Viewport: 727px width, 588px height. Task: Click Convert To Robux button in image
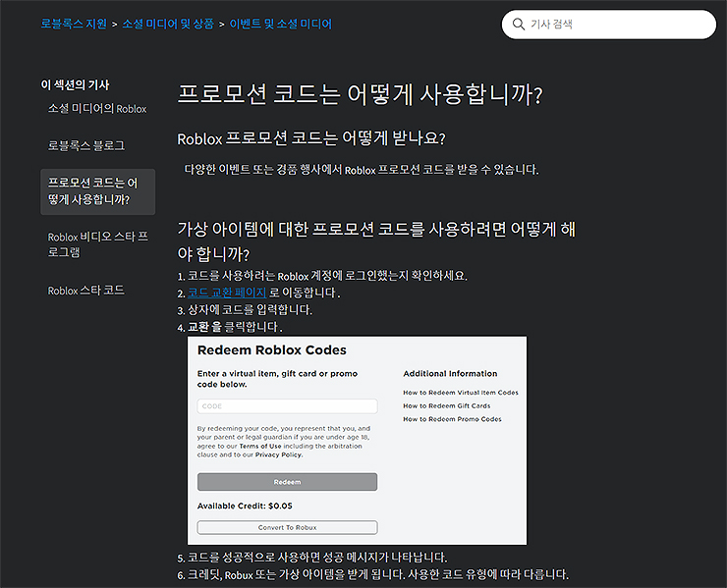(287, 527)
